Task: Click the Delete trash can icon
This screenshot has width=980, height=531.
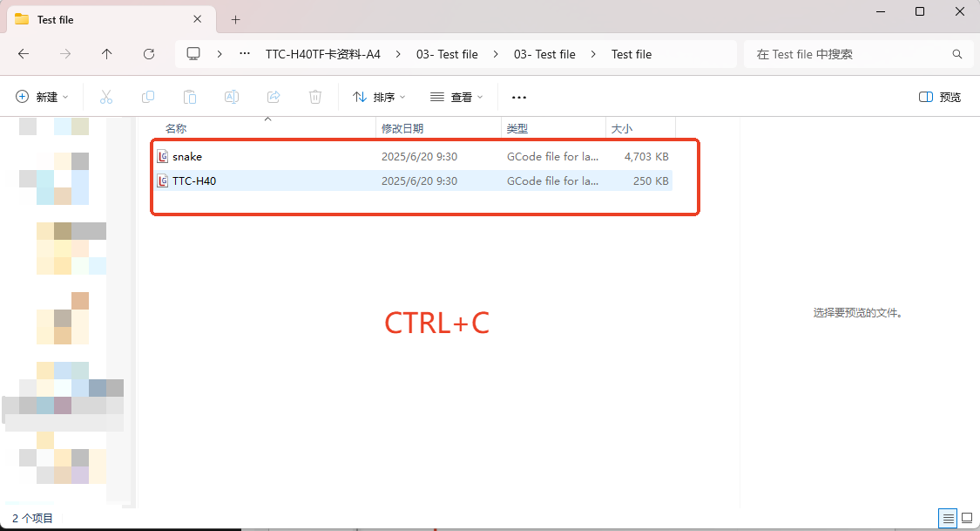Action: click(x=315, y=97)
